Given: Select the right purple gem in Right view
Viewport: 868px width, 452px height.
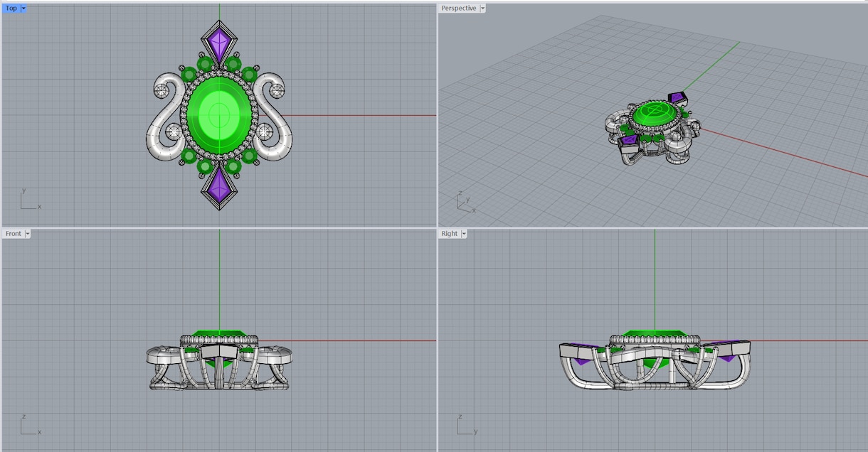Looking at the screenshot, I should 728,358.
